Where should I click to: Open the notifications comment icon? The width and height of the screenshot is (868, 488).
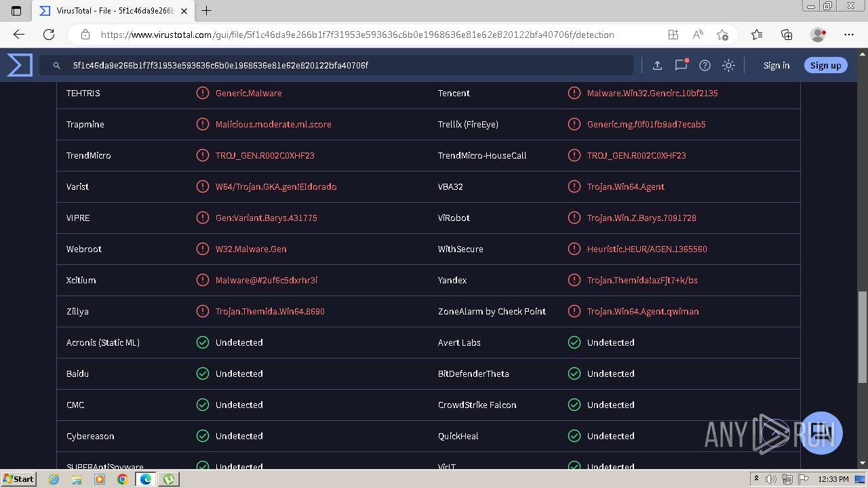pos(681,65)
